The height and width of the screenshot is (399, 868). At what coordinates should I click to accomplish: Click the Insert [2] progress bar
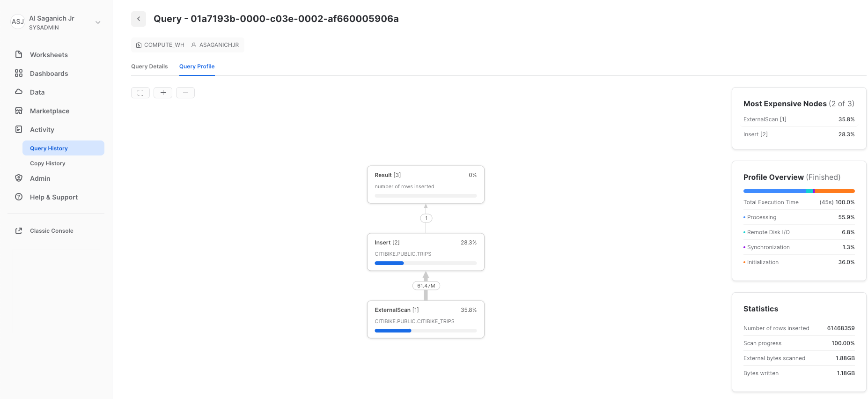click(425, 263)
